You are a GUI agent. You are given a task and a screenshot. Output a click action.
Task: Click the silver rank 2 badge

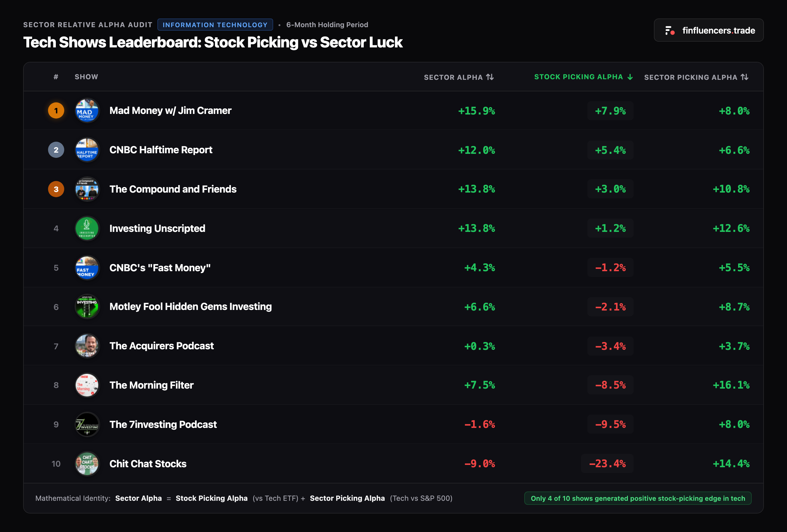(x=56, y=150)
